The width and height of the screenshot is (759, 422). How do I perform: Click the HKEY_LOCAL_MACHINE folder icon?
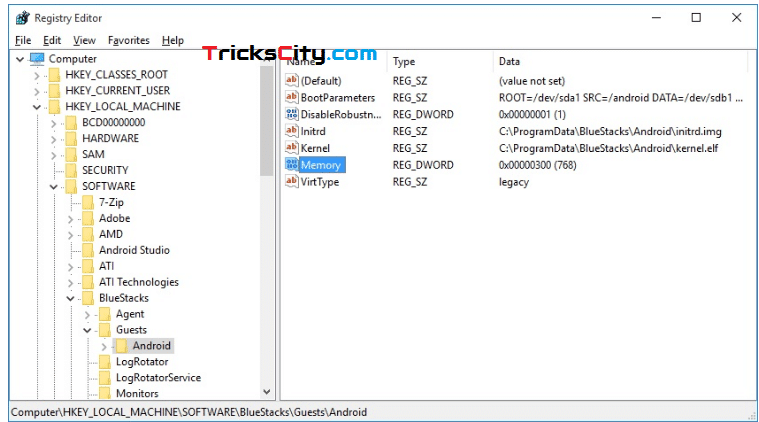click(55, 106)
